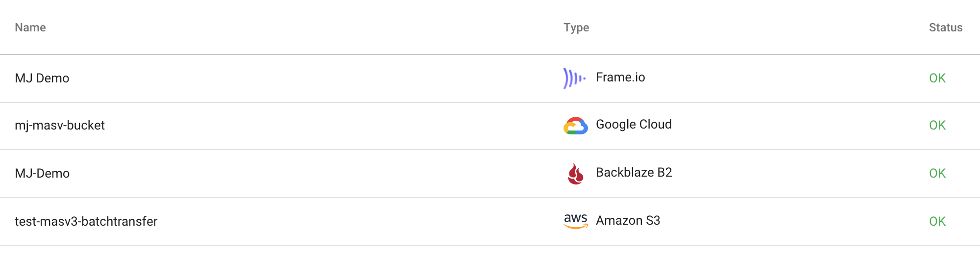The width and height of the screenshot is (980, 262).
Task: Open the test-masv3-batchtransfer integration
Action: tap(86, 221)
